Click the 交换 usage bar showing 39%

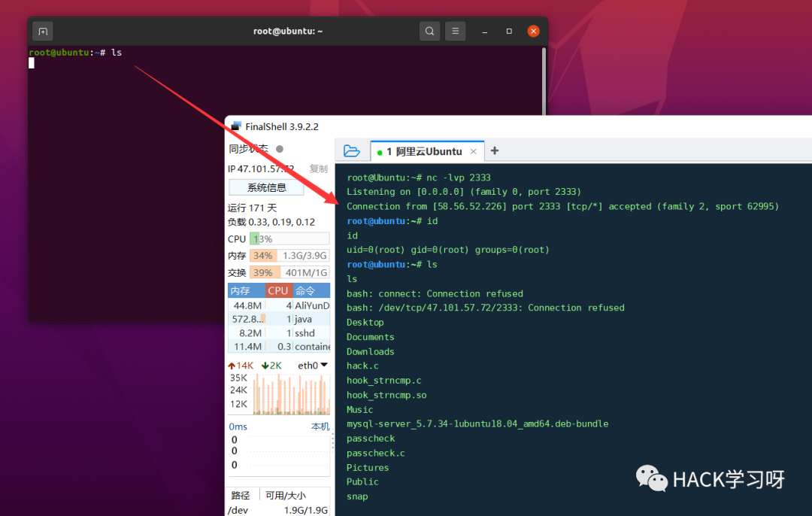click(289, 272)
